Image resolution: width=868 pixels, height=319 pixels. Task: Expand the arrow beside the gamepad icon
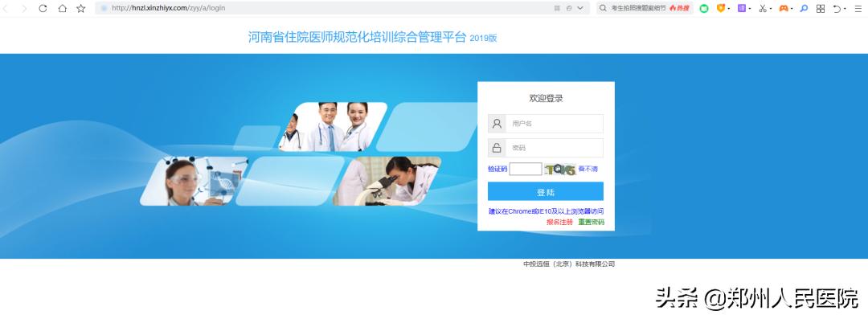coord(792,9)
